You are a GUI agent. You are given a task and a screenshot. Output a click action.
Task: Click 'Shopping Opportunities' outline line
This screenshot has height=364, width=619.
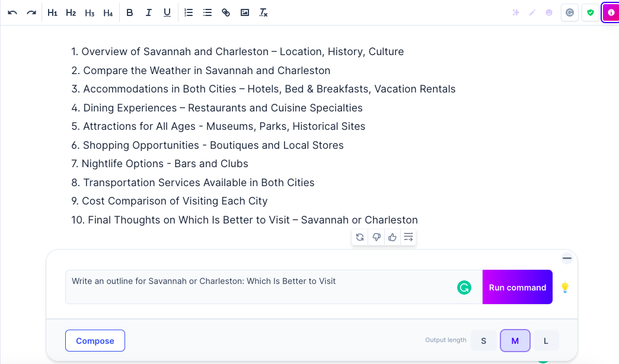(x=208, y=145)
